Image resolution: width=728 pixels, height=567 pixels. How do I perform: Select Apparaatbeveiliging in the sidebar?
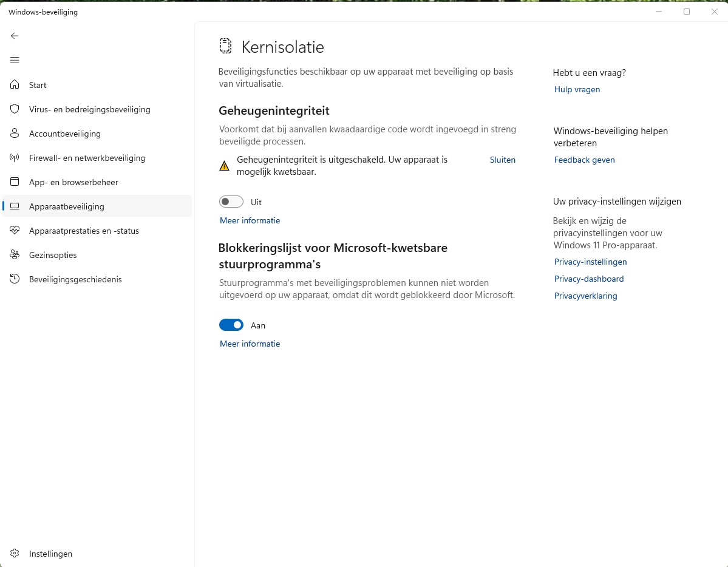click(x=67, y=206)
